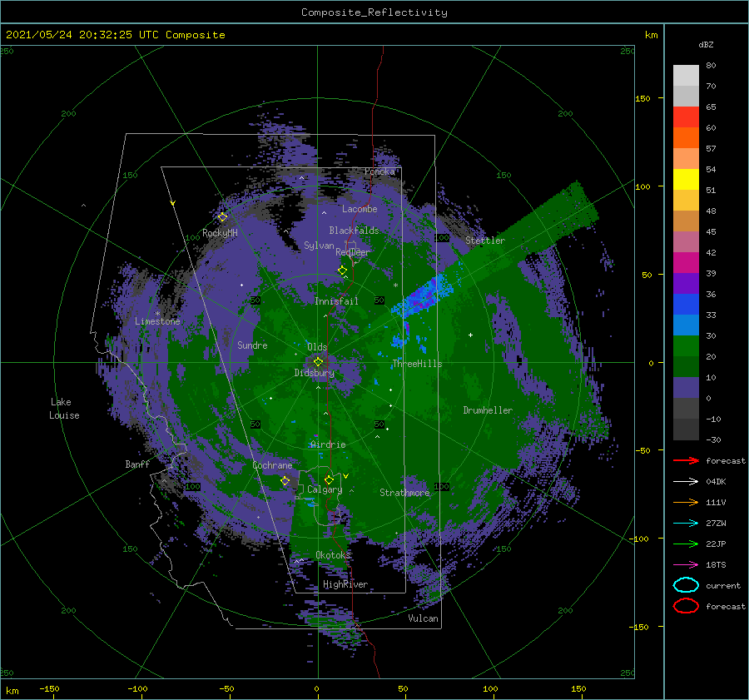This screenshot has height=700, width=749.
Task: Click the km label at top right
Action: pyautogui.click(x=651, y=35)
